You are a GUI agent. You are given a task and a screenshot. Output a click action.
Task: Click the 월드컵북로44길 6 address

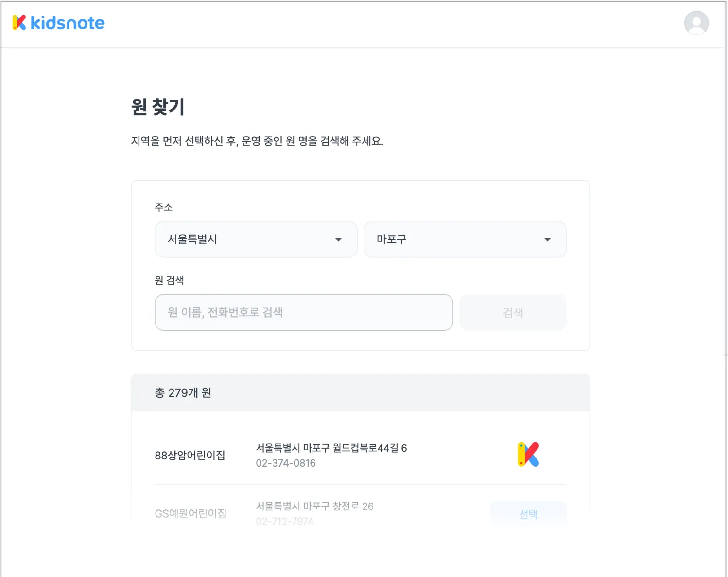(x=331, y=448)
